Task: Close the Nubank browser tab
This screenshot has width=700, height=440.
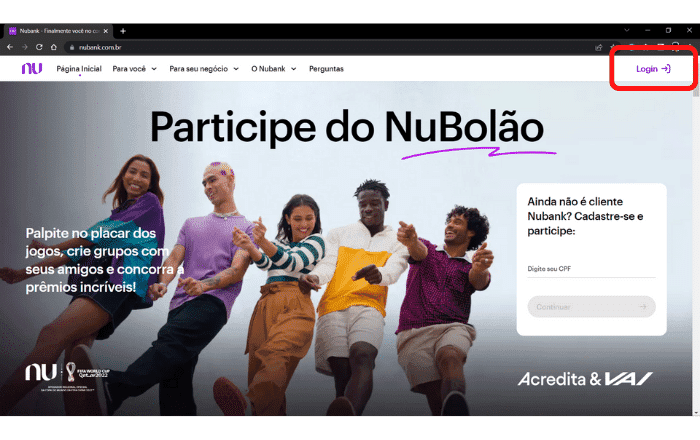Action: [x=105, y=31]
